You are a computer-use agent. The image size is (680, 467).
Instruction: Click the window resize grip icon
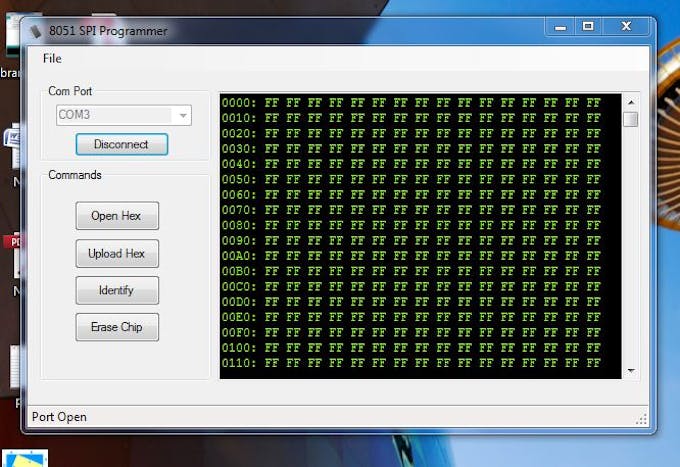[641, 419]
